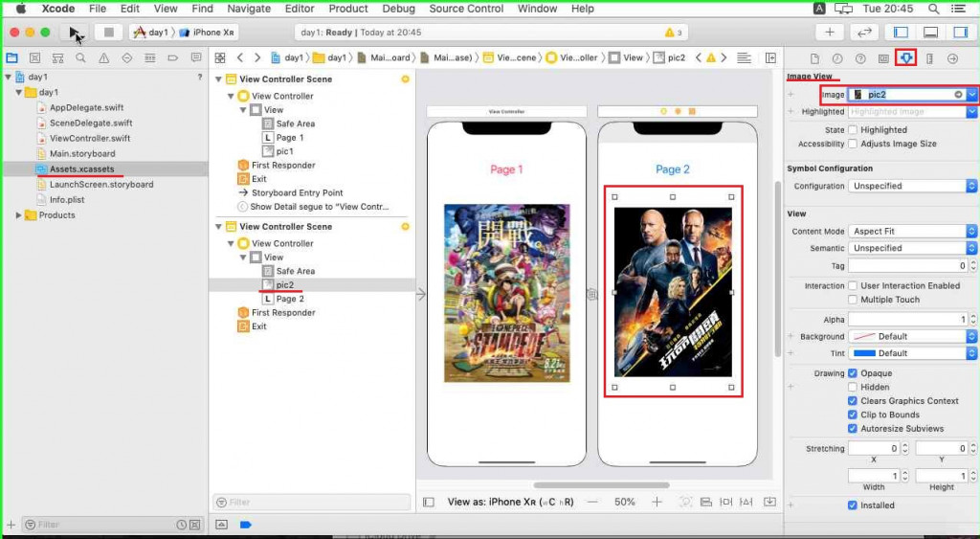Run the project with the Play button
This screenshot has width=980, height=539.
pyautogui.click(x=75, y=33)
